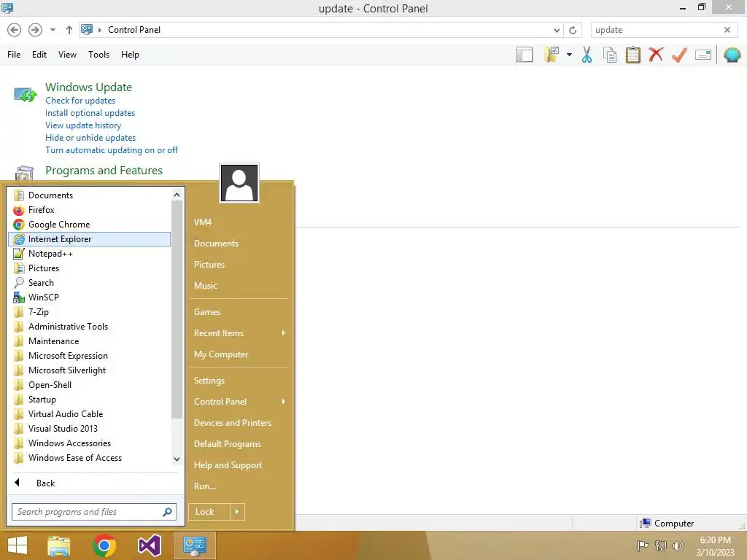
Task: Launch Firefox from the programs list
Action: pos(90,210)
